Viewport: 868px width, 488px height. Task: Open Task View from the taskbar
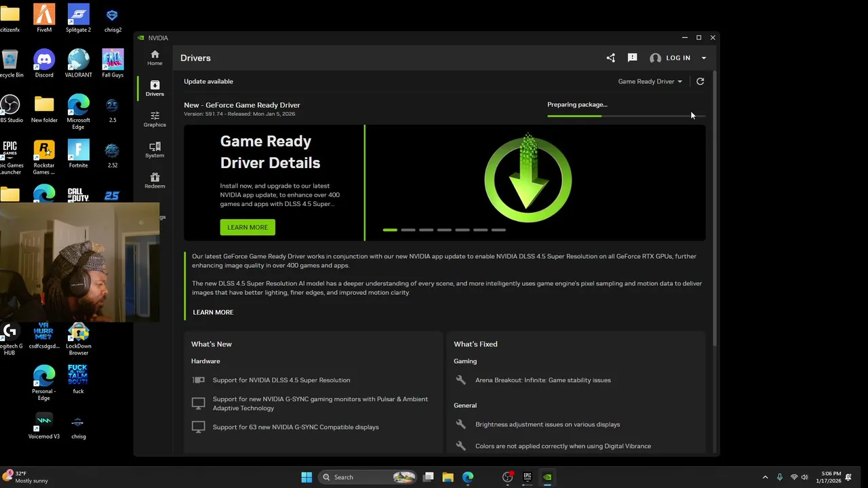(x=429, y=477)
